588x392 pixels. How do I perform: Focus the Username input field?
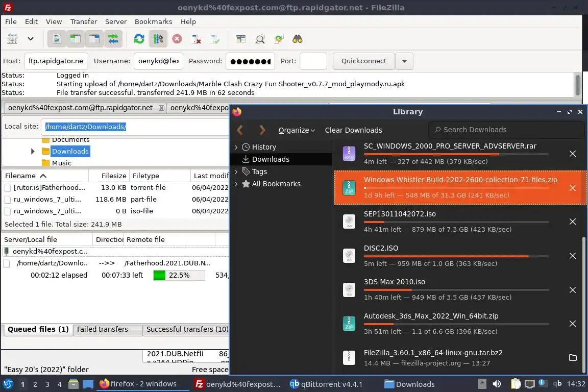(x=158, y=61)
